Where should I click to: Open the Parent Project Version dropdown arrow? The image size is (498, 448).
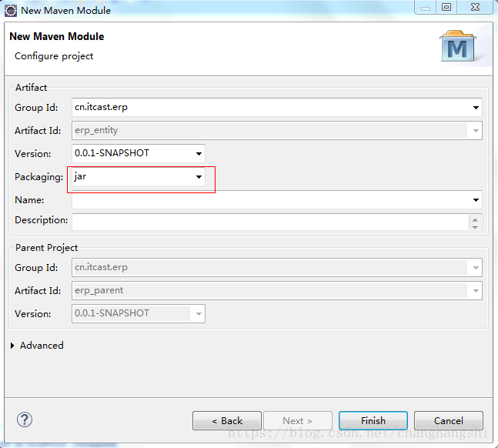(199, 314)
